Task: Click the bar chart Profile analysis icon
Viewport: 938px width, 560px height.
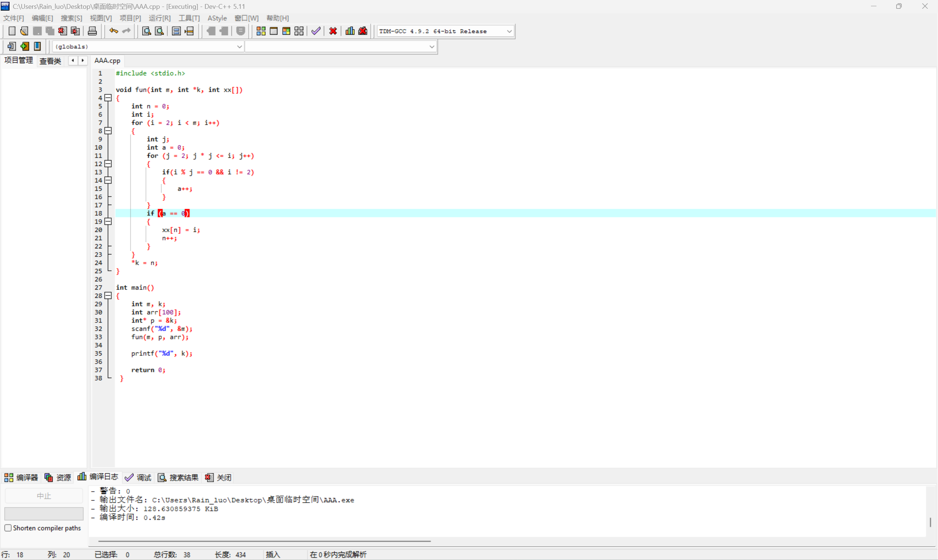Action: [x=350, y=31]
